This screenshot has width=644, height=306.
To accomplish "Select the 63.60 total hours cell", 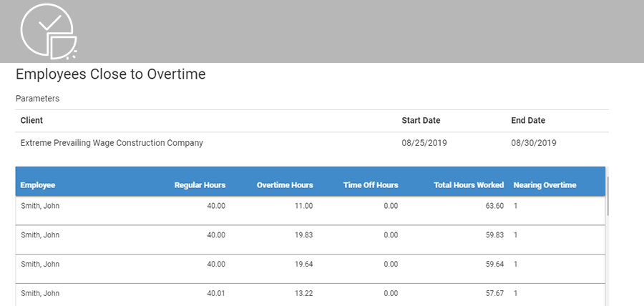I will tap(494, 206).
